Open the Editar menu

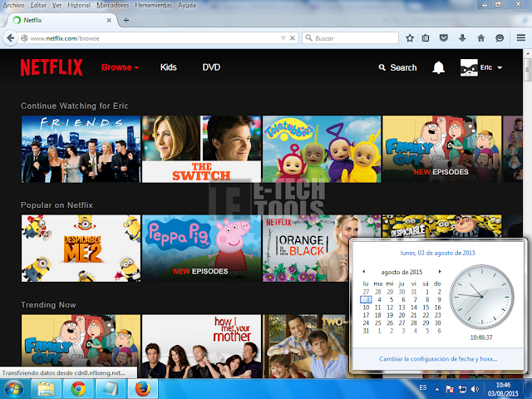38,5
